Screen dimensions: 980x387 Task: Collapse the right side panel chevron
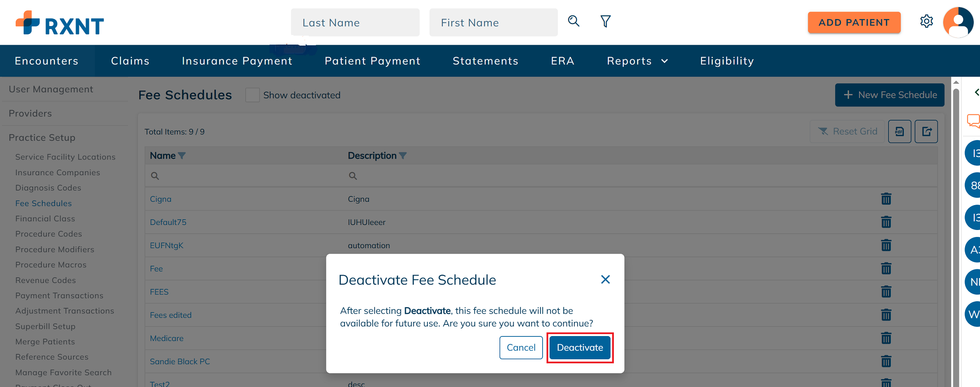click(x=976, y=92)
